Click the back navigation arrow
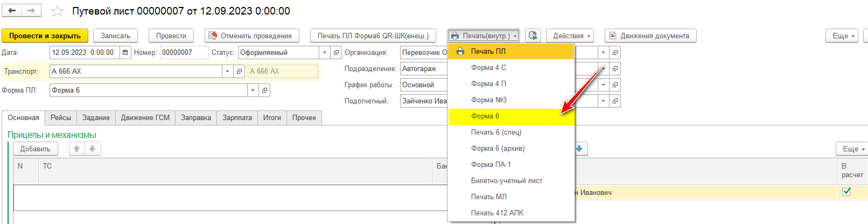This screenshot has width=868, height=224. pos(12,11)
